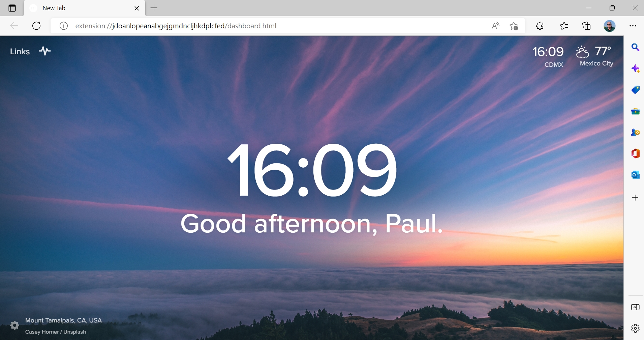Open the Mexico City weather widget
Viewport: 644px width, 340px height.
pyautogui.click(x=595, y=56)
